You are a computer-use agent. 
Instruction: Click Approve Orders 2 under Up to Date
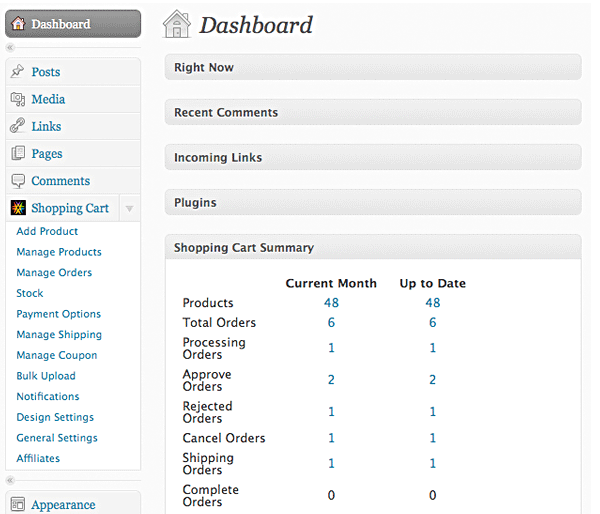(x=433, y=380)
